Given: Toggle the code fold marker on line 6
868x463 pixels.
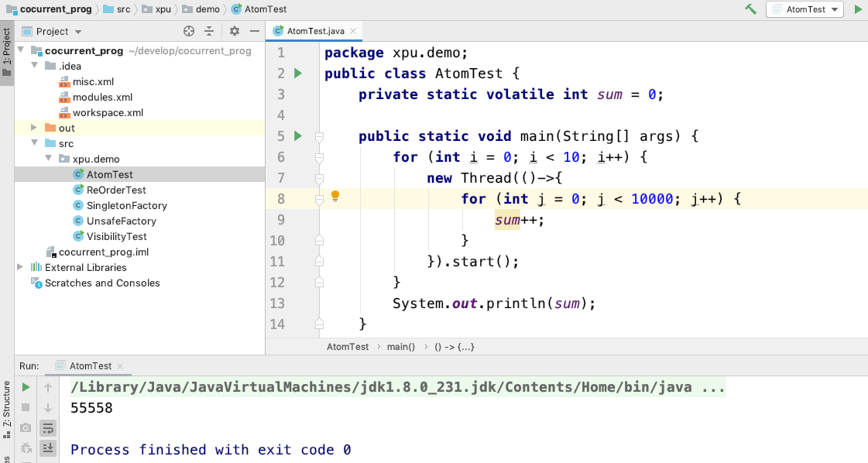Looking at the screenshot, I should pyautogui.click(x=319, y=158).
